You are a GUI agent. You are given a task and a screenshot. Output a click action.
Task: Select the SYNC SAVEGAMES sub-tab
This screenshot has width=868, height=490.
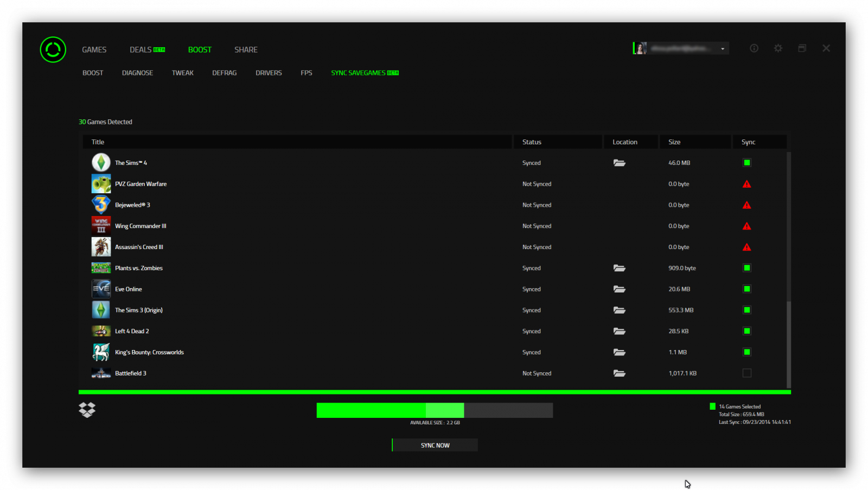click(365, 73)
